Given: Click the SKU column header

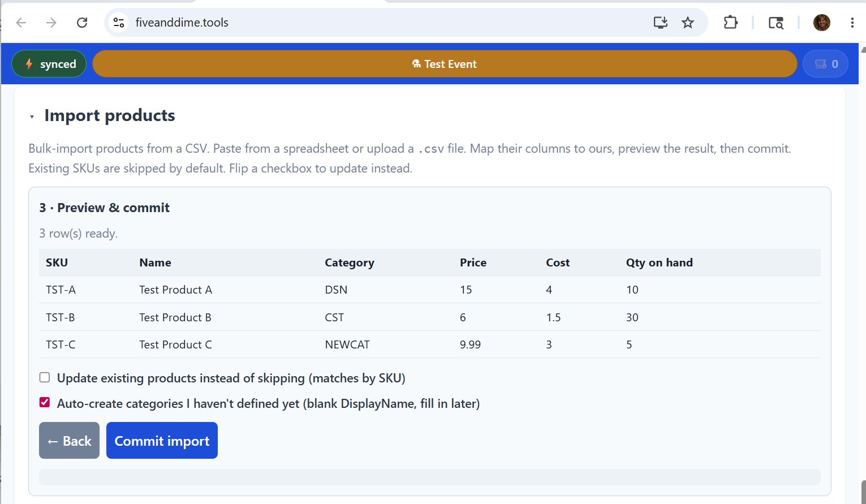Looking at the screenshot, I should (57, 262).
